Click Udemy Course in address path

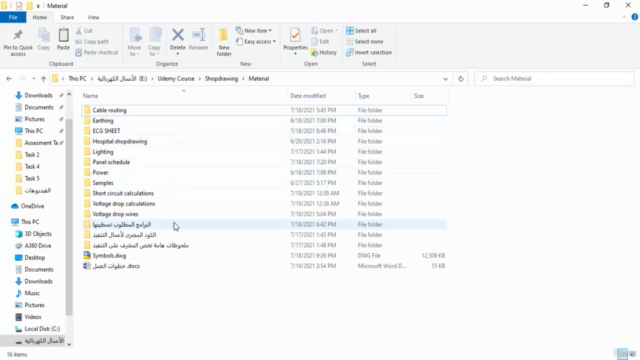176,79
